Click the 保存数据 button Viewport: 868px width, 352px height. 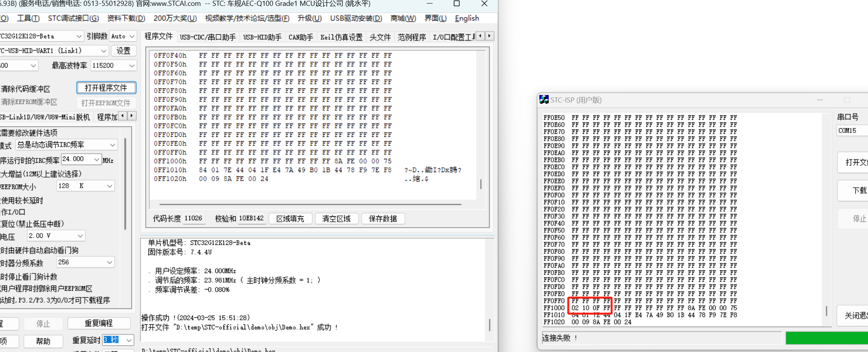click(383, 219)
